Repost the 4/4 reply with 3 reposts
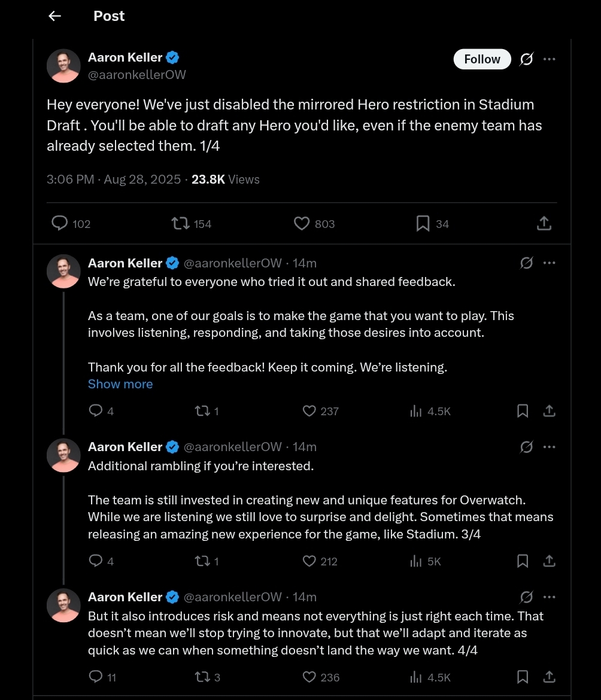This screenshot has height=700, width=601. tap(202, 677)
